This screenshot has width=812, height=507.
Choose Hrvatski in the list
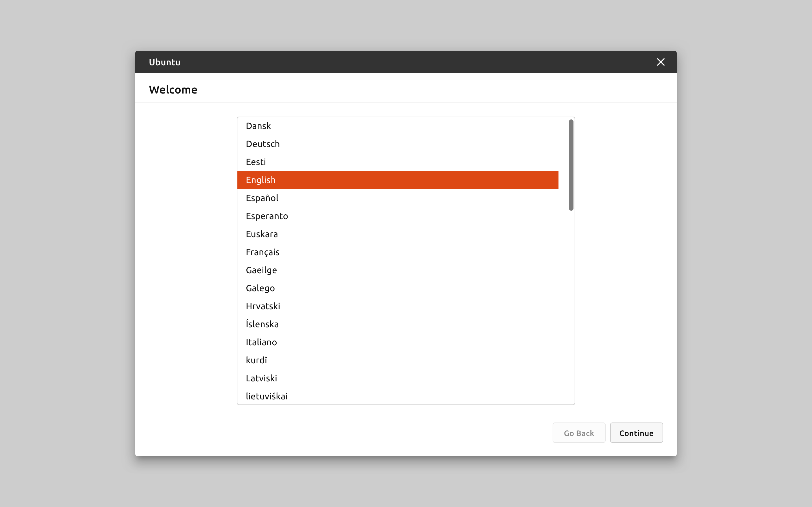[263, 306]
